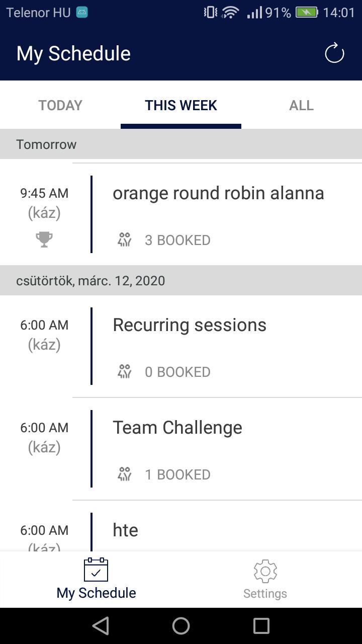Switch to the TODAY tab

[x=60, y=105]
